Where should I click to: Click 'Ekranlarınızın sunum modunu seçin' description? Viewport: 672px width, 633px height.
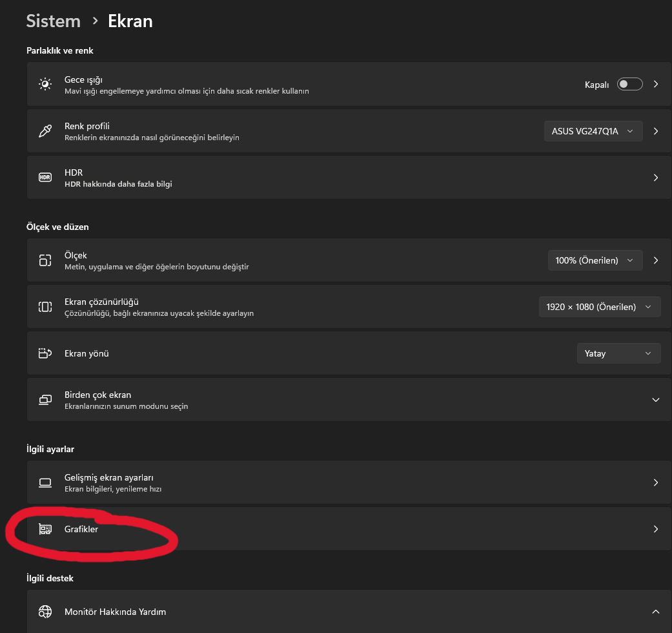[x=127, y=406]
